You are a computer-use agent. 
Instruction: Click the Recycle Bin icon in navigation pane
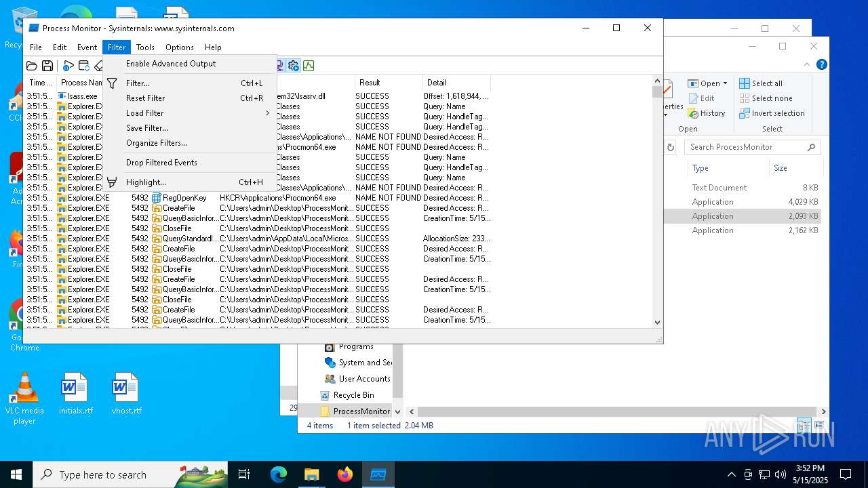325,395
